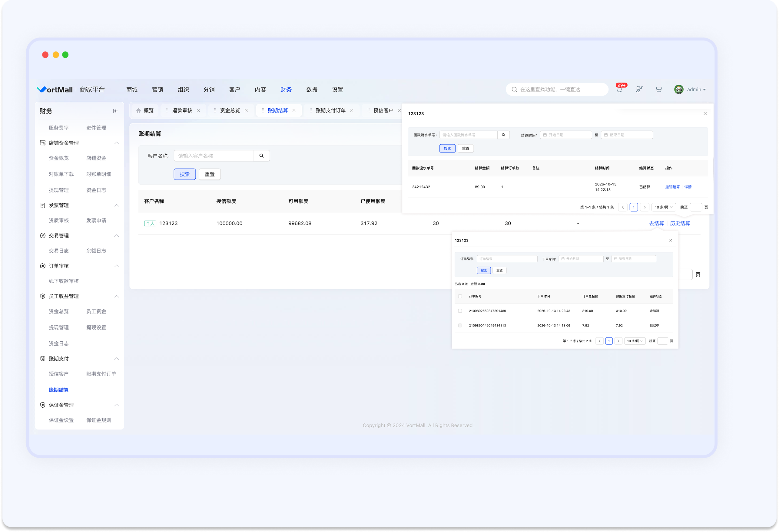Close the 资金总览 tab
The width and height of the screenshot is (779, 532).
246,110
